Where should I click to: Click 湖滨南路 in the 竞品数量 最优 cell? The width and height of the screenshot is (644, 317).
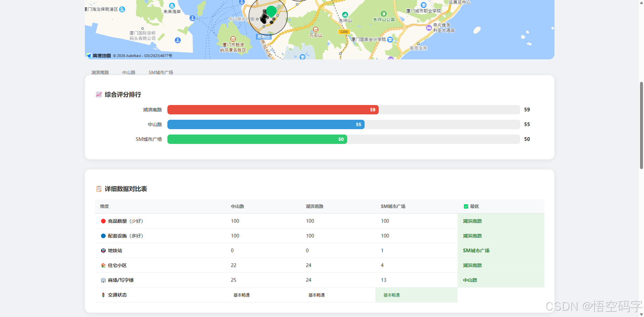coord(472,221)
